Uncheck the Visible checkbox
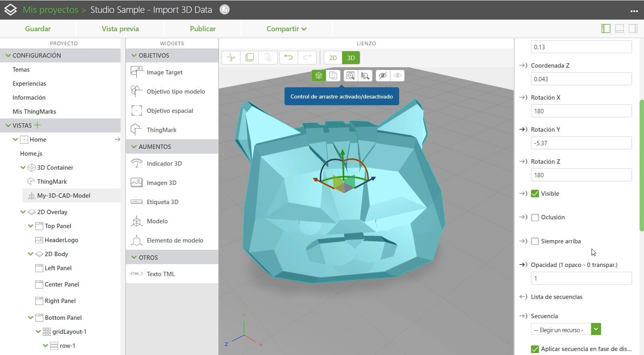The height and width of the screenshot is (355, 644). 535,194
